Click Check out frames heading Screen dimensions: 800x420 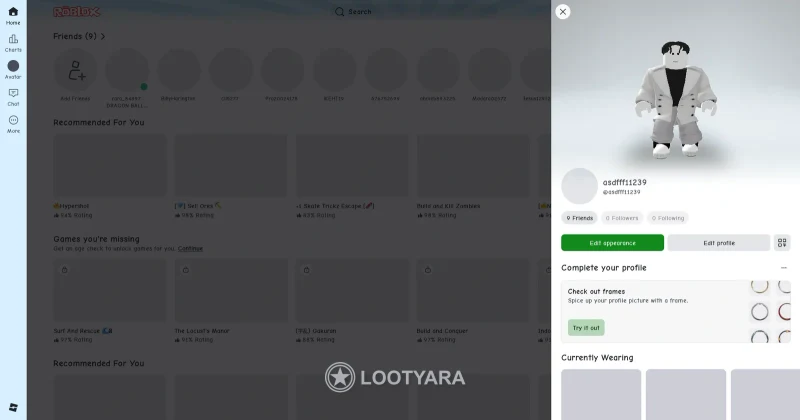596,291
